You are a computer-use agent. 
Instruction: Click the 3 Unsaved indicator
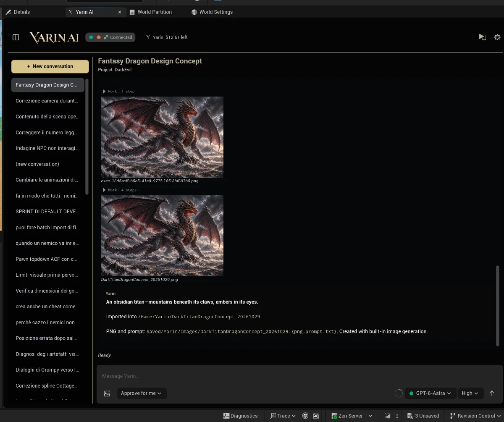[423, 416]
